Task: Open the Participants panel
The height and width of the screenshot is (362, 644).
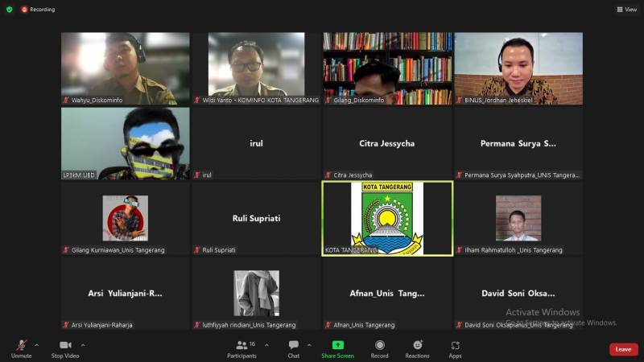Action: pyautogui.click(x=242, y=348)
